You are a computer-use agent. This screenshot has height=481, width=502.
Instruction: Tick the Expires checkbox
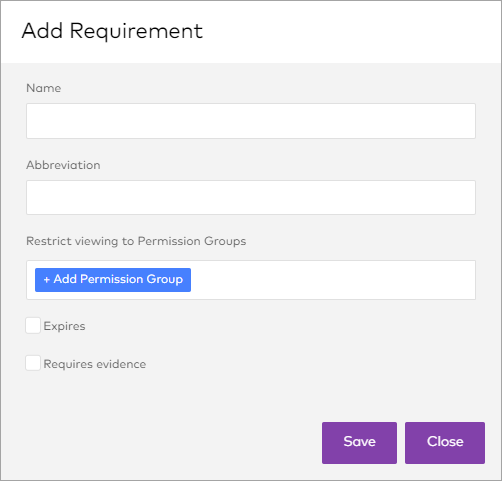pyautogui.click(x=33, y=326)
